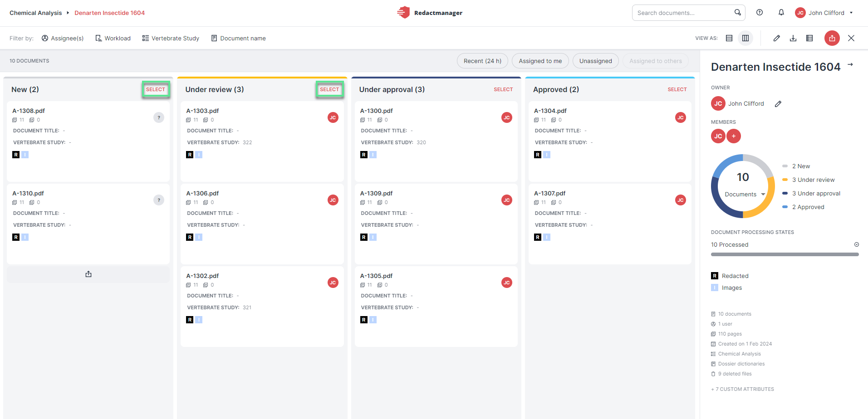Open A-1306.pdf document card
The height and width of the screenshot is (419, 868).
(x=262, y=224)
